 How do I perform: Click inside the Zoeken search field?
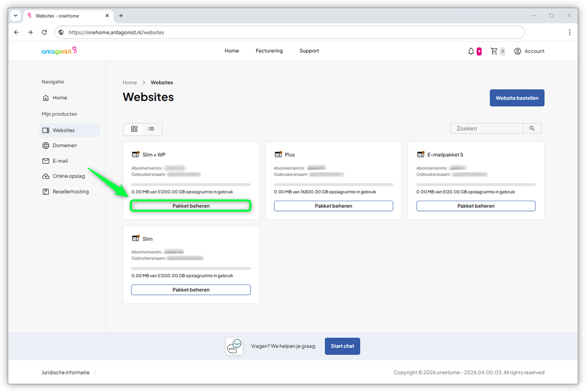[x=487, y=128]
